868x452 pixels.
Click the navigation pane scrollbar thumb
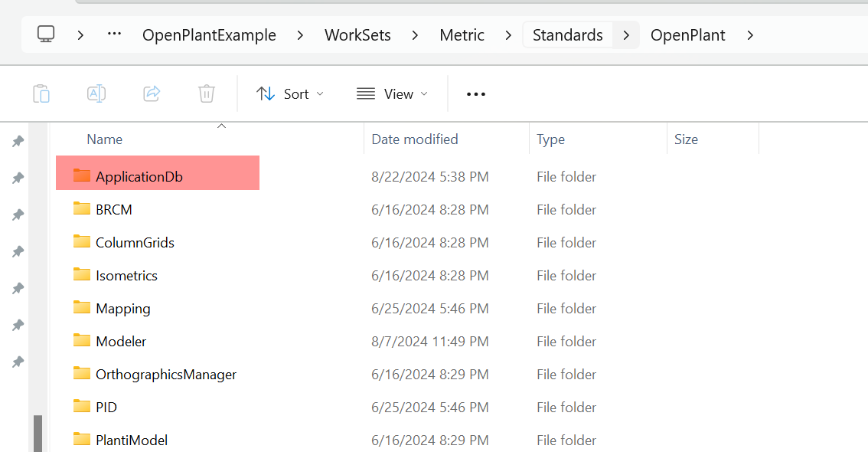[x=38, y=433]
